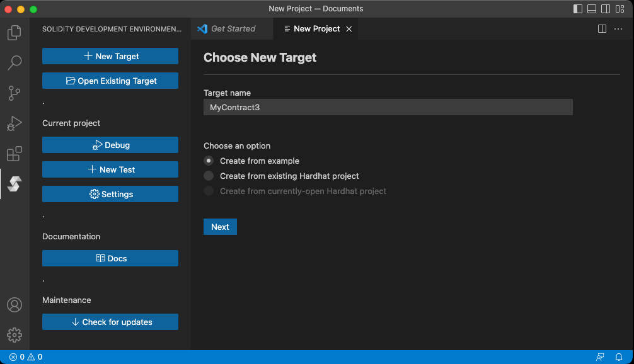This screenshot has height=364, width=634.
Task: Open the Accounts icon in activity bar
Action: pos(14,305)
